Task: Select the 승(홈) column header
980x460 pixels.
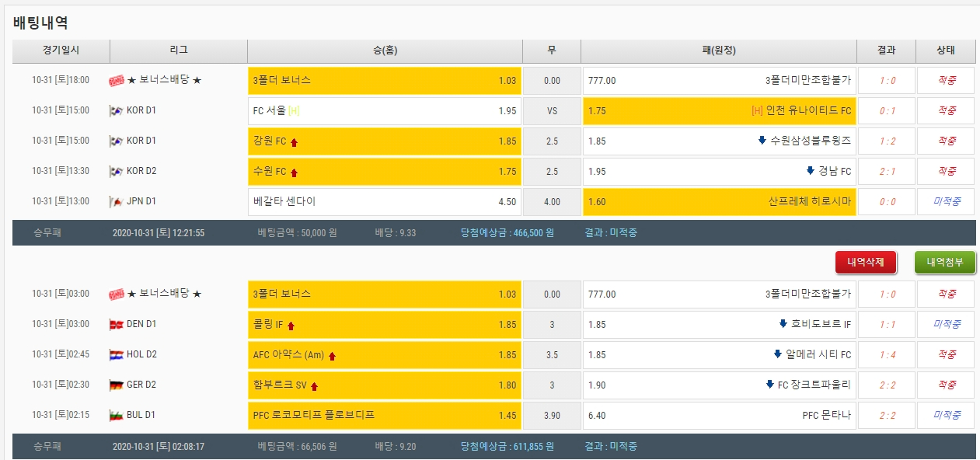Action: tap(384, 51)
